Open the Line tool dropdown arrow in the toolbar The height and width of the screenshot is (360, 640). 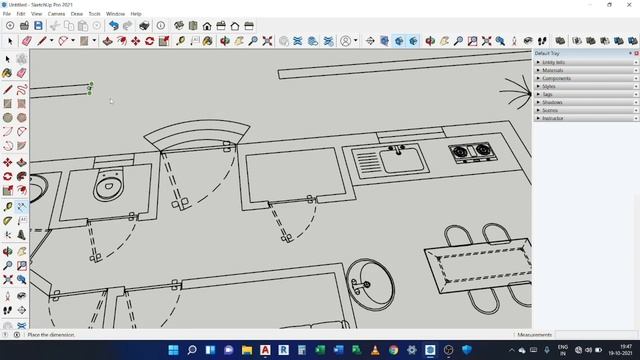pyautogui.click(x=51, y=41)
